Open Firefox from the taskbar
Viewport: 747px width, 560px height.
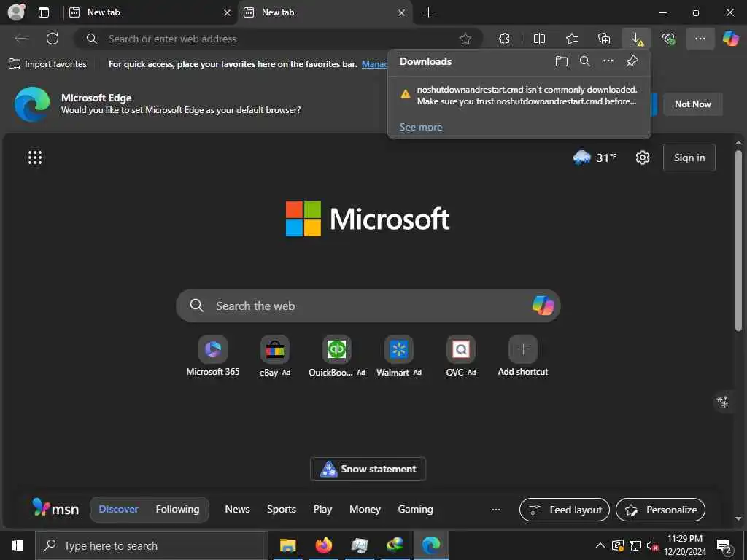tap(323, 545)
